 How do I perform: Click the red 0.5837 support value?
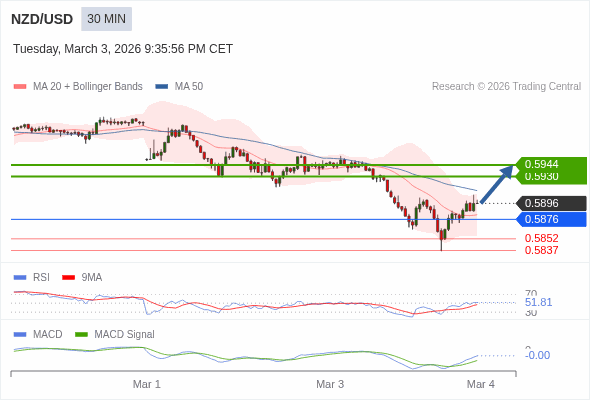point(541,250)
